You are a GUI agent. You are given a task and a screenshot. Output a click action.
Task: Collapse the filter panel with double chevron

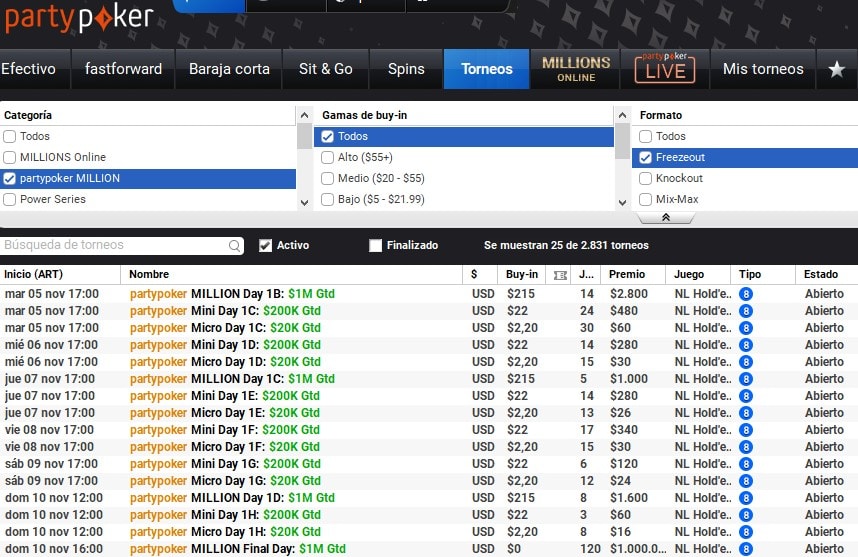coord(666,218)
